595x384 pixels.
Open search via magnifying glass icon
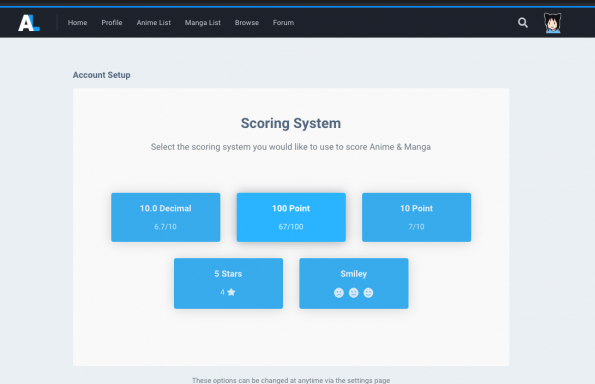click(523, 23)
